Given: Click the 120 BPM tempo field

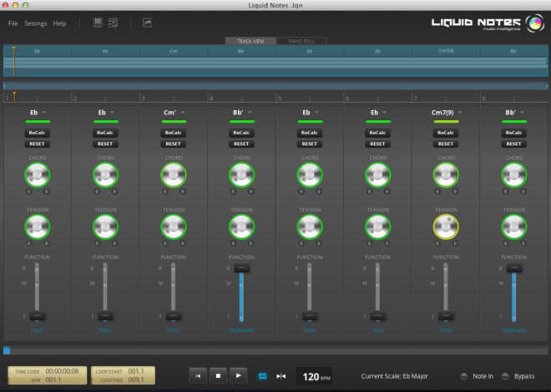Looking at the screenshot, I should (x=315, y=376).
